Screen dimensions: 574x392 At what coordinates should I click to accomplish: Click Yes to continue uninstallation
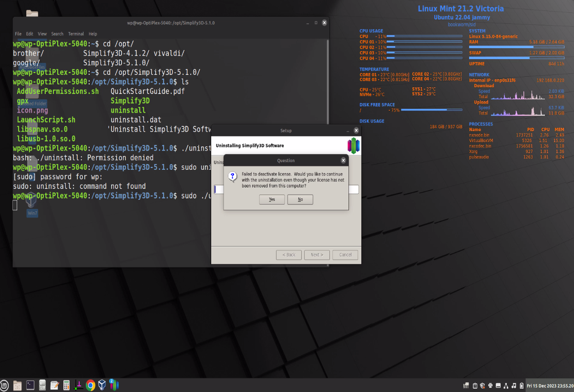[272, 199]
